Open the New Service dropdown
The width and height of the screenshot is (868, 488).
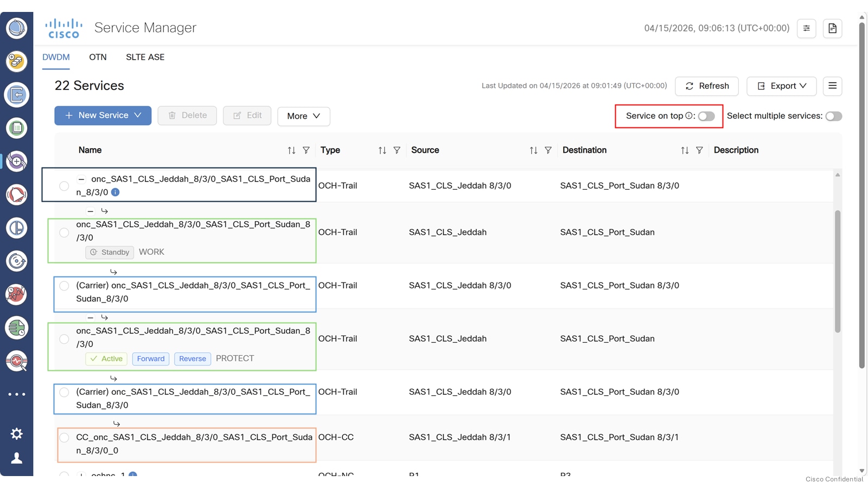pyautogui.click(x=102, y=115)
